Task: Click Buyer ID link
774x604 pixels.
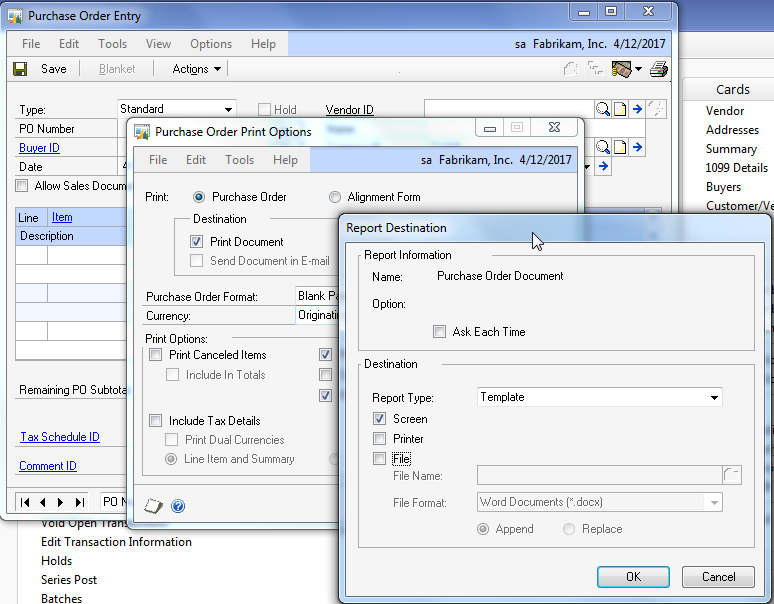Action: pos(39,148)
